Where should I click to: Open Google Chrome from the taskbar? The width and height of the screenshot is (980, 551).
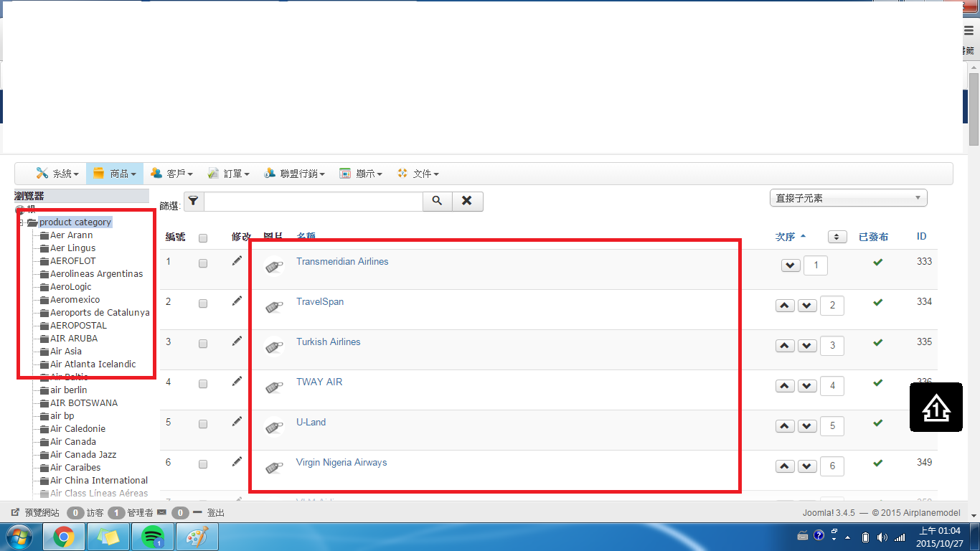click(x=64, y=537)
